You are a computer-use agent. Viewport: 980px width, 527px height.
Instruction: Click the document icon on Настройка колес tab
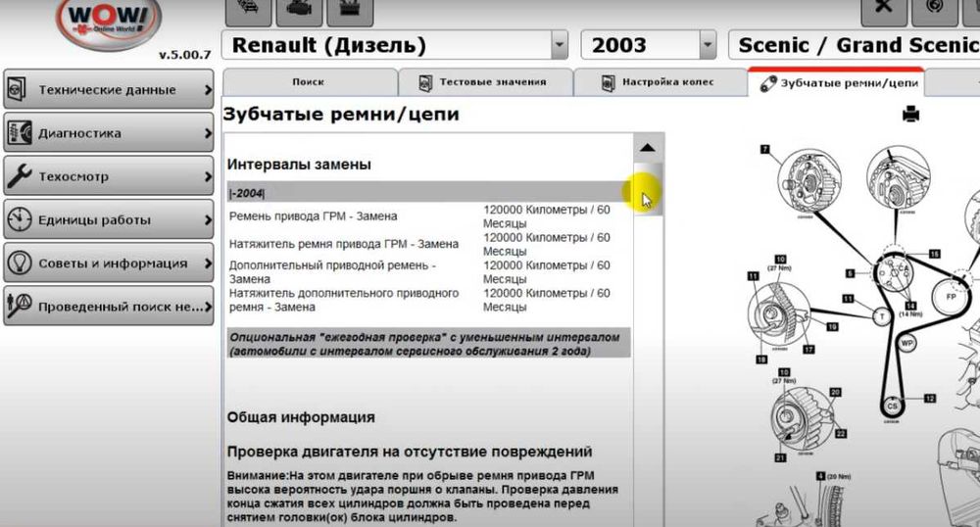608,82
